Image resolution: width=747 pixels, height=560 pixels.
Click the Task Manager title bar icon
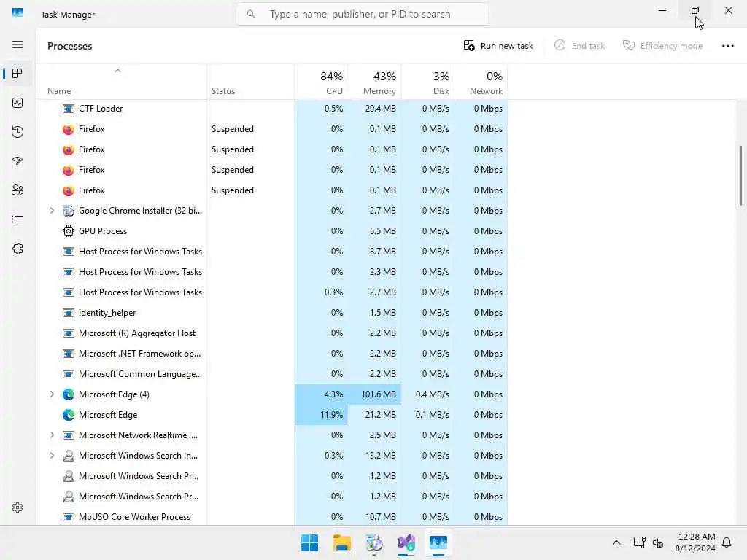click(x=18, y=12)
